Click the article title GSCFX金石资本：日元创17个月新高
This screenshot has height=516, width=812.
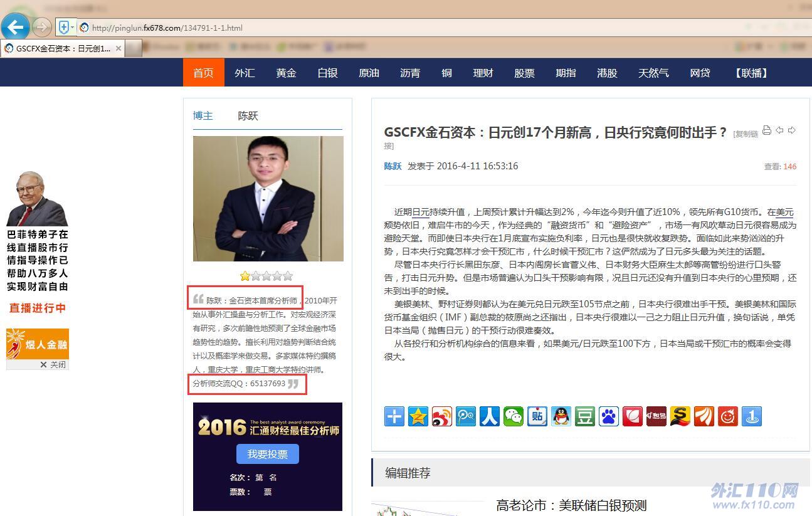click(556, 132)
